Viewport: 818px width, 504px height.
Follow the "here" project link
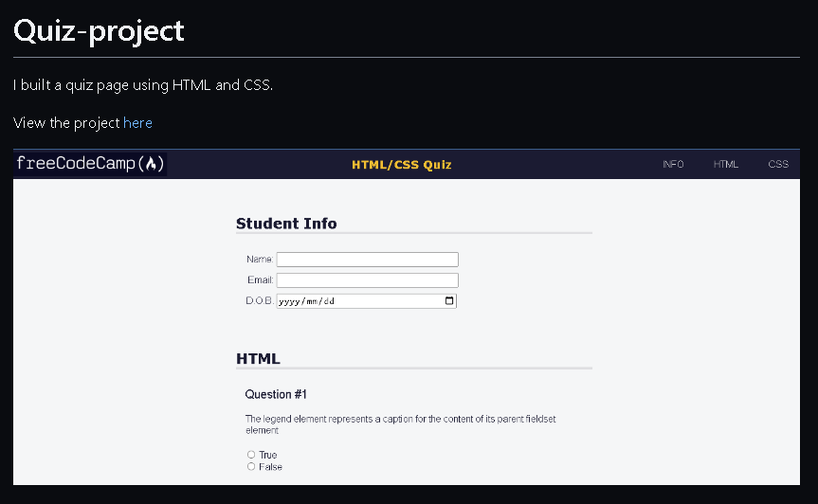pos(137,123)
